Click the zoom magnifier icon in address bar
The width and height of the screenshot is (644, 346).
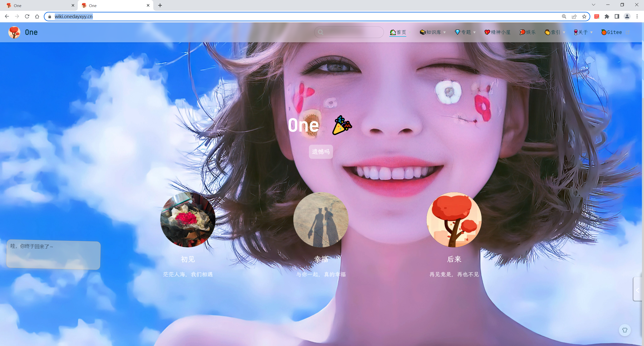point(564,16)
